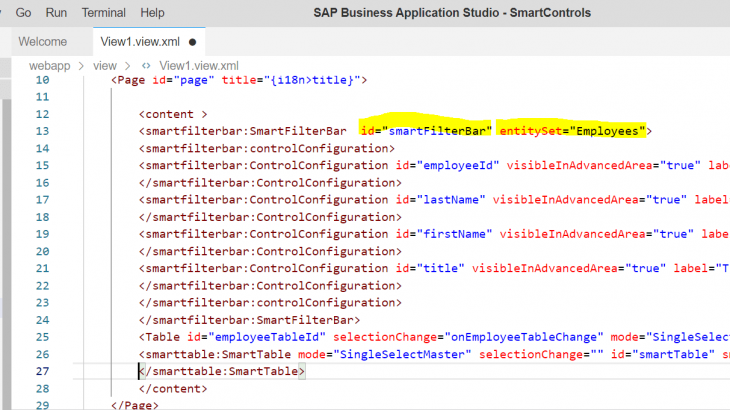Click the controlConfiguration opening tag on line 14

coord(267,148)
